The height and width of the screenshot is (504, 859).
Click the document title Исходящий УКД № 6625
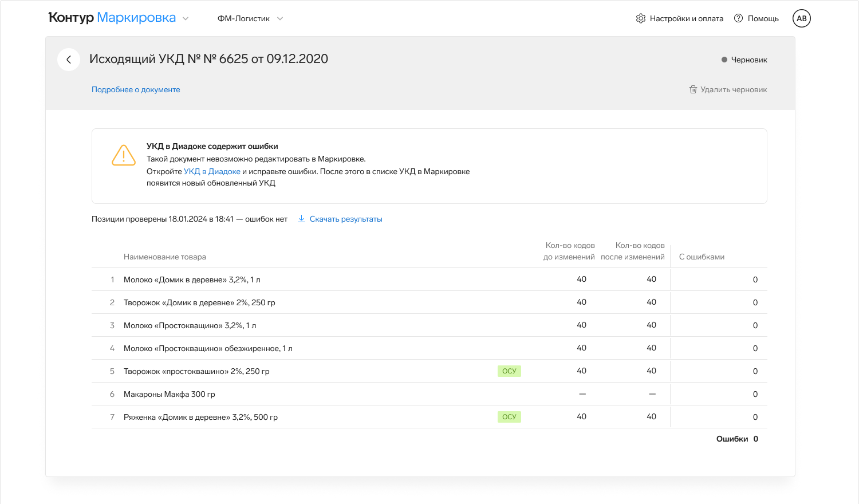(x=208, y=58)
